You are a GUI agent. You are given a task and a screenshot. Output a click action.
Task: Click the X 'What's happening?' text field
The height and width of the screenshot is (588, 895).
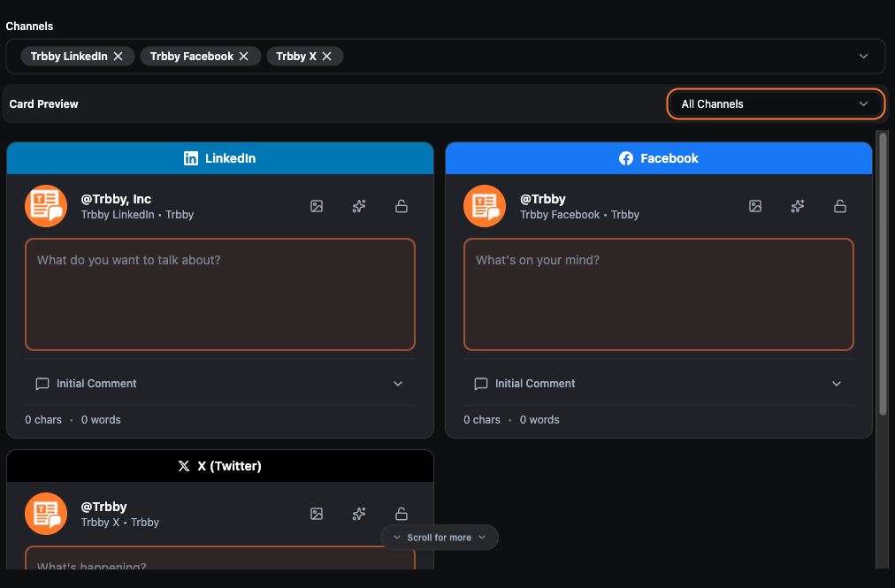coord(219,558)
